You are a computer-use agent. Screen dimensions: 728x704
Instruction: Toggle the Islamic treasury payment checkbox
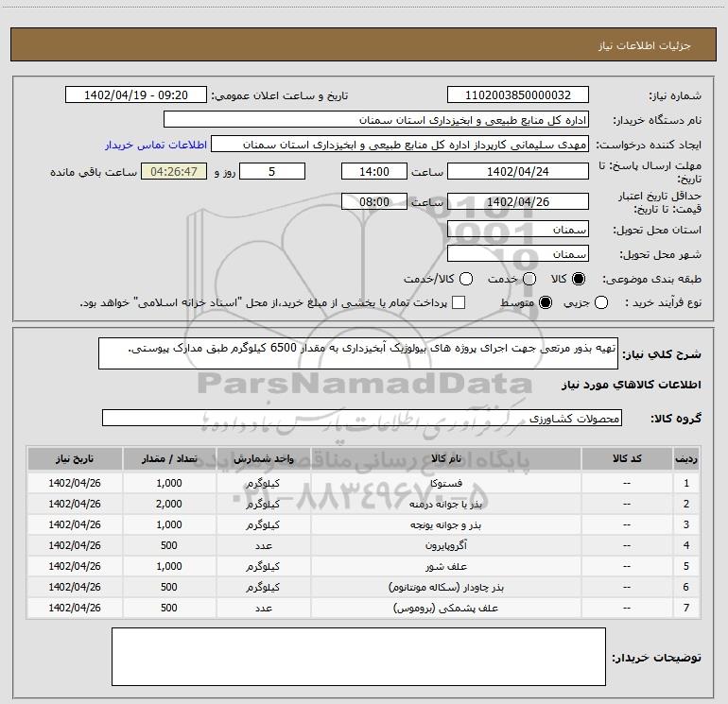(459, 302)
